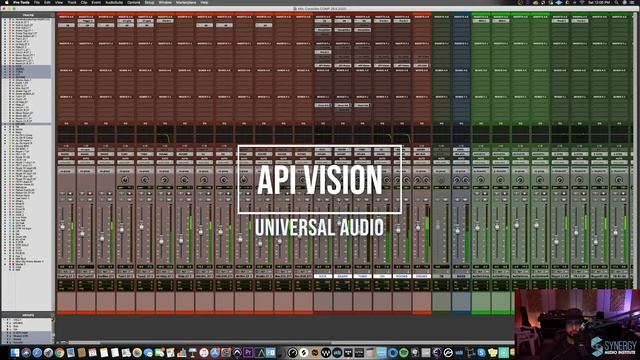Open Adobe Premiere Pro from the Dock
This screenshot has width=640, height=360.
(x=248, y=352)
